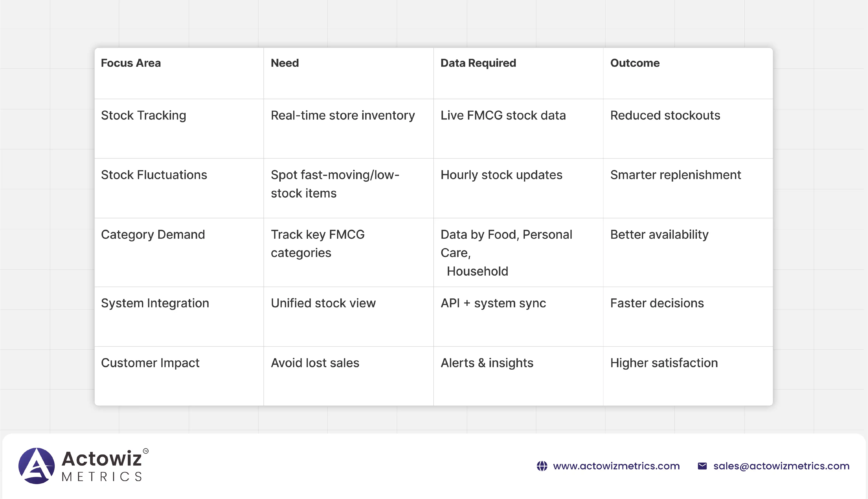Screen dimensions: 868x499
Task: Click the API + system sync cell
Action: [493, 303]
